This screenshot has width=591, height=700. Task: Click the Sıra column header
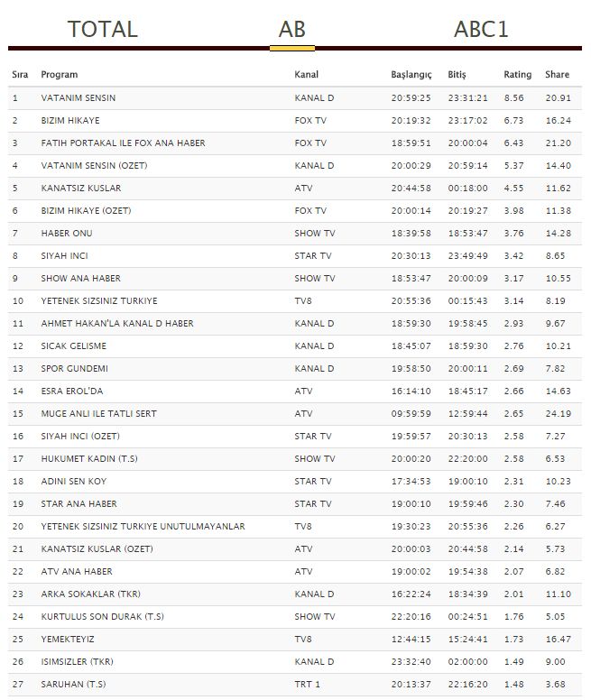pyautogui.click(x=20, y=75)
